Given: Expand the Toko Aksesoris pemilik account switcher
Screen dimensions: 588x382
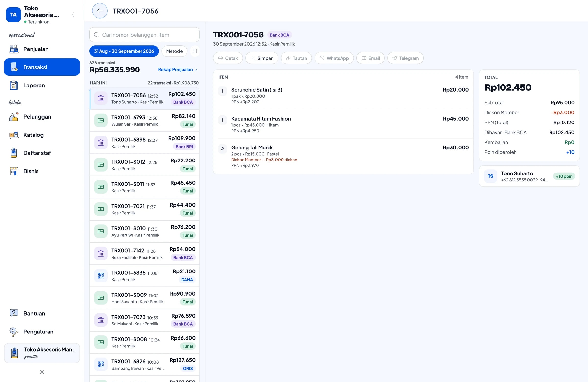Looking at the screenshot, I should [x=42, y=353].
